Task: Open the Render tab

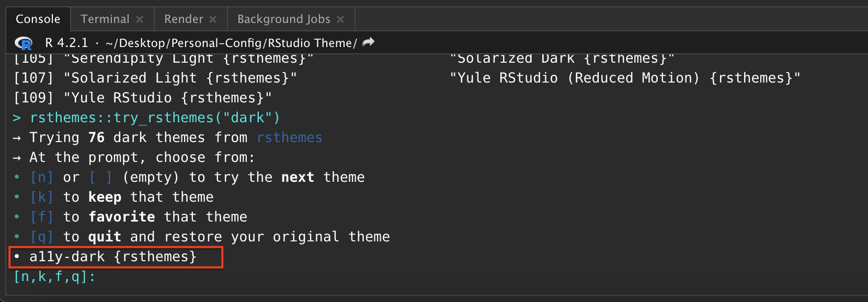Action: point(184,19)
